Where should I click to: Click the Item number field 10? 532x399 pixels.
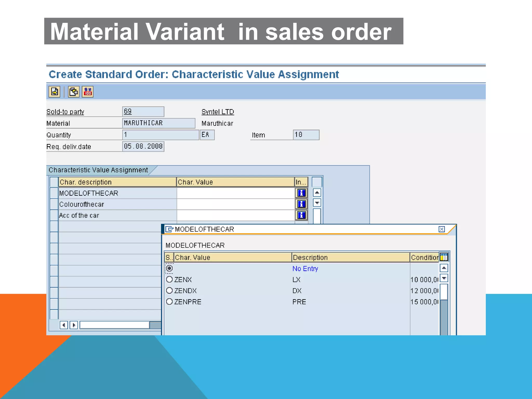pyautogui.click(x=306, y=135)
